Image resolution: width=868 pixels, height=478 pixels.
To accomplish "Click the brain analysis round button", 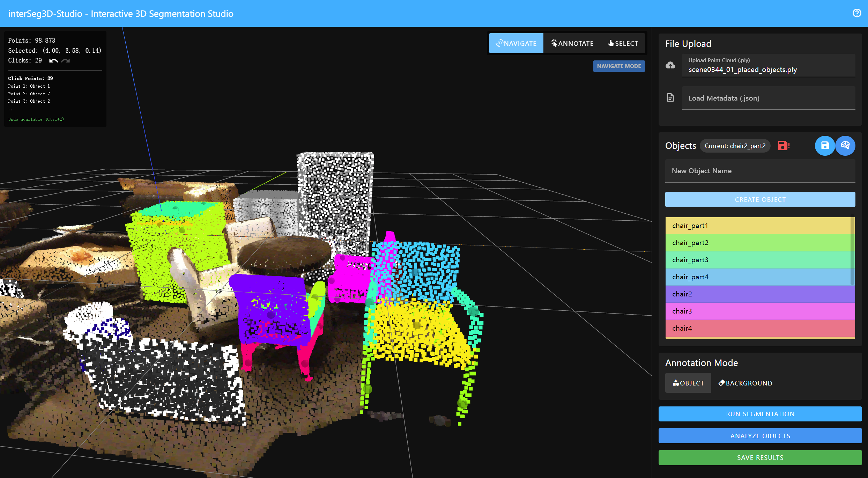I will point(845,146).
